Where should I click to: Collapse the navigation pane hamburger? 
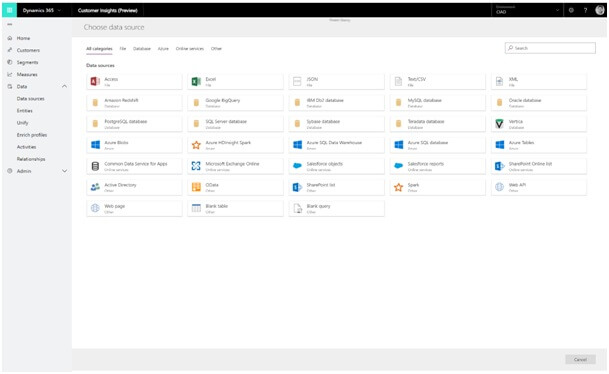pos(10,24)
